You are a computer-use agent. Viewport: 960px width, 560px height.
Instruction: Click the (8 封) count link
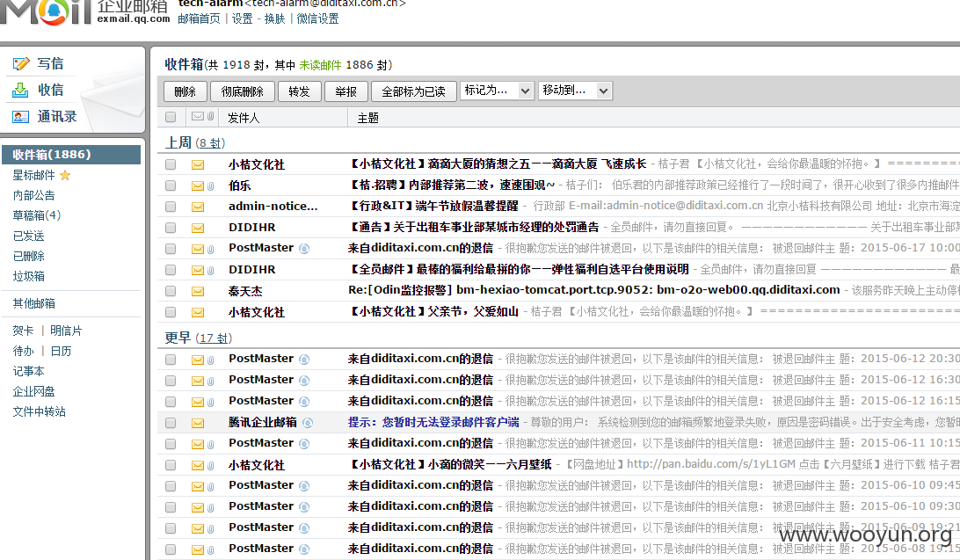[x=211, y=143]
